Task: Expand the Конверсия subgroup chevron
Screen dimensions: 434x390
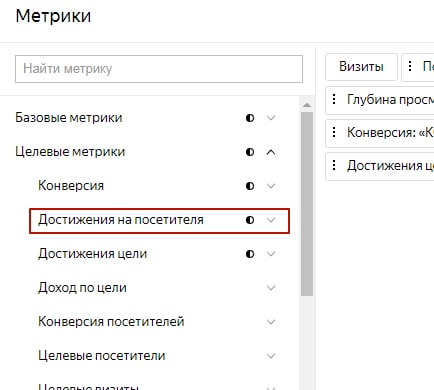Action: 271,186
